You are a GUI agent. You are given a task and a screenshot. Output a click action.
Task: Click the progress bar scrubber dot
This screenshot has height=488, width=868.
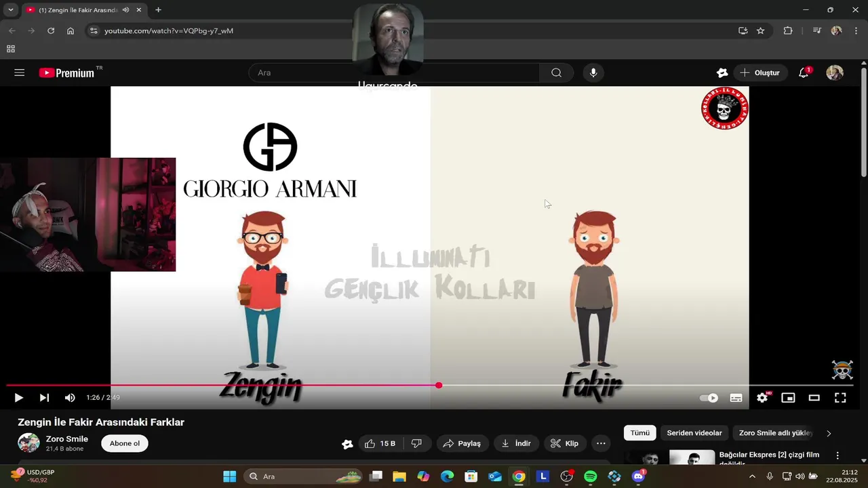click(x=439, y=385)
